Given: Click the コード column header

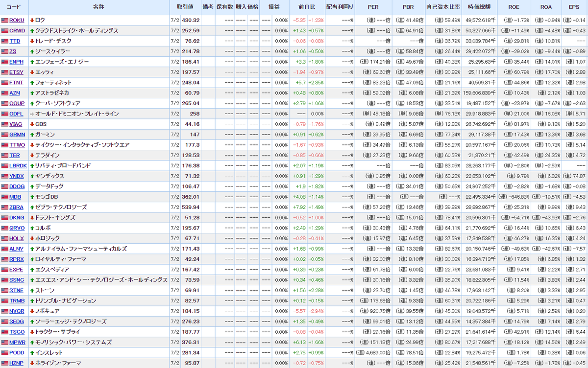Looking at the screenshot, I should [x=14, y=7].
